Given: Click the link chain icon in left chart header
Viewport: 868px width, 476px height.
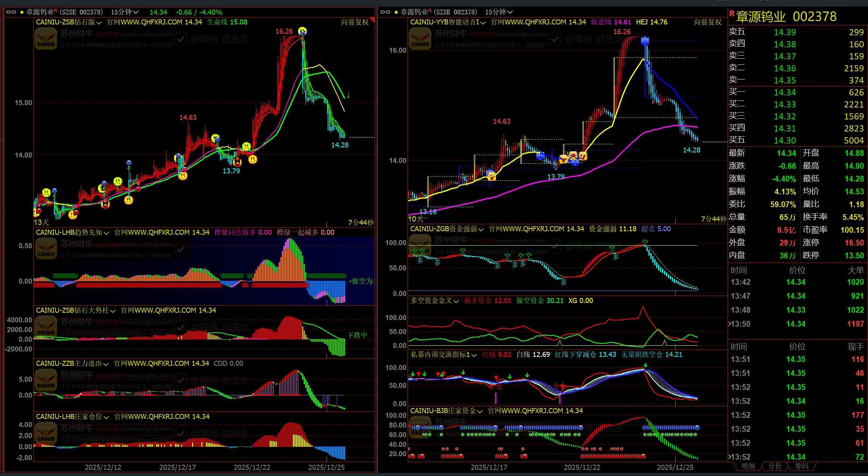Looking at the screenshot, I should coord(11,12).
